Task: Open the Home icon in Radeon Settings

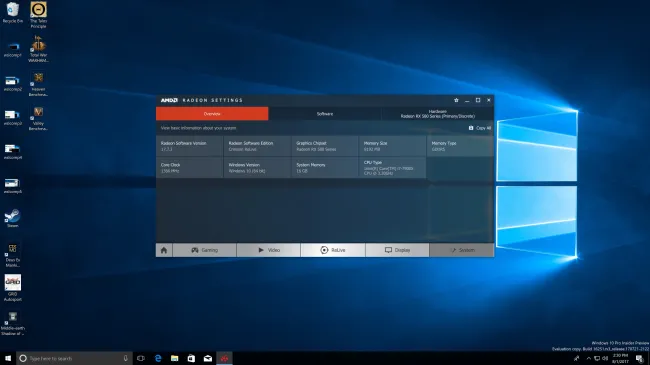Action: pyautogui.click(x=164, y=250)
